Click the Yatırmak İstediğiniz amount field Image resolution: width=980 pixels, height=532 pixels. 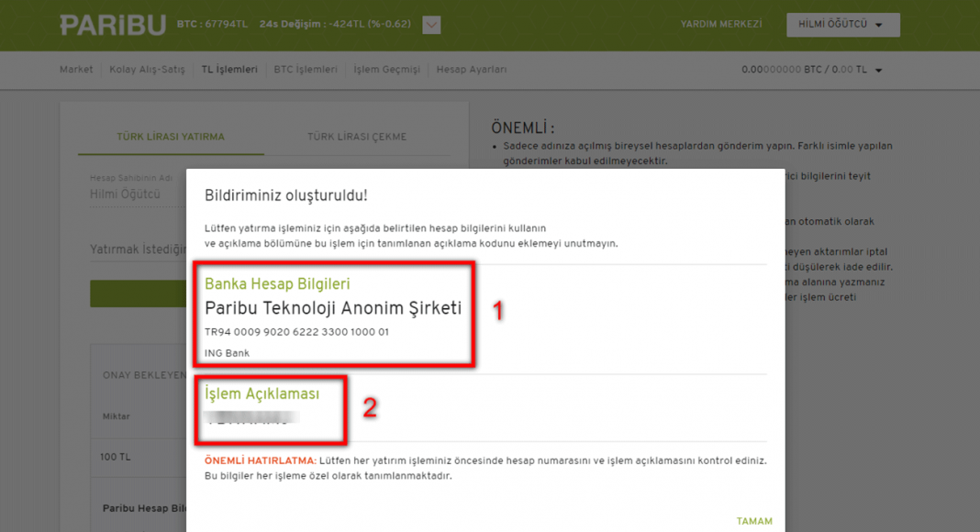[x=138, y=249]
